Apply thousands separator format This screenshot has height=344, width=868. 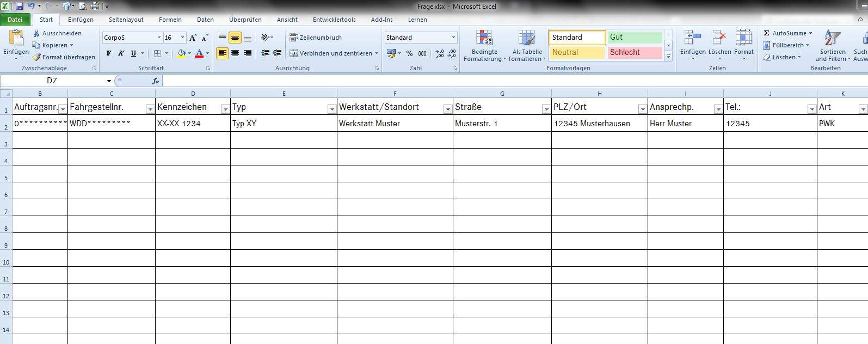tap(422, 53)
